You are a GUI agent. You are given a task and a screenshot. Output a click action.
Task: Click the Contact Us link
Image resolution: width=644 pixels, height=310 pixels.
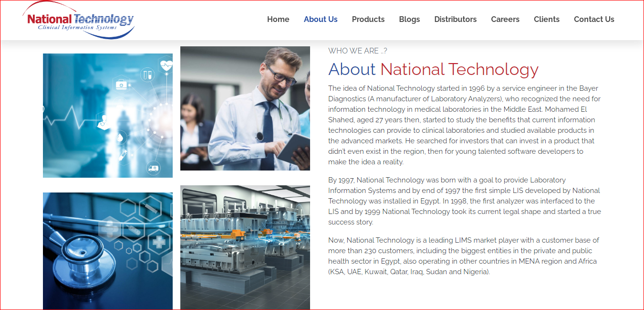594,20
